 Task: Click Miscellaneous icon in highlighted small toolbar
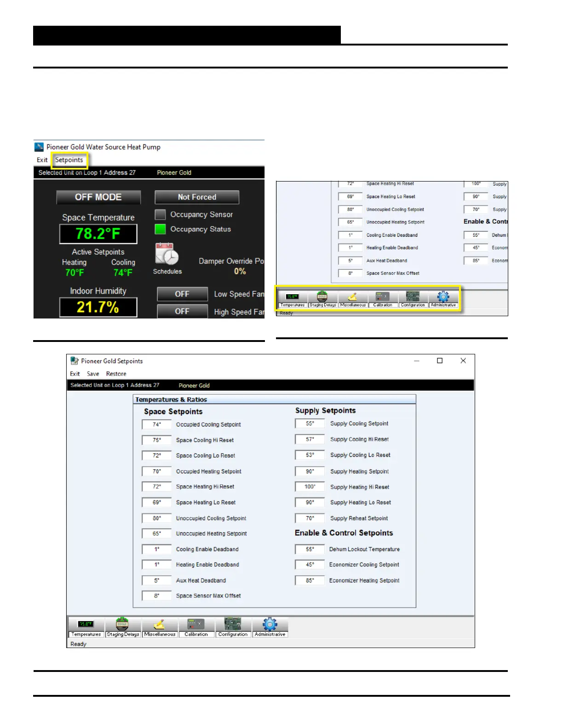coord(353,299)
